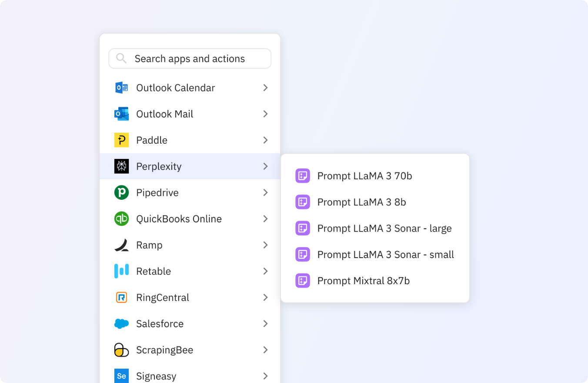This screenshot has width=588, height=383.
Task: Select the RingCentral app name
Action: tap(163, 298)
